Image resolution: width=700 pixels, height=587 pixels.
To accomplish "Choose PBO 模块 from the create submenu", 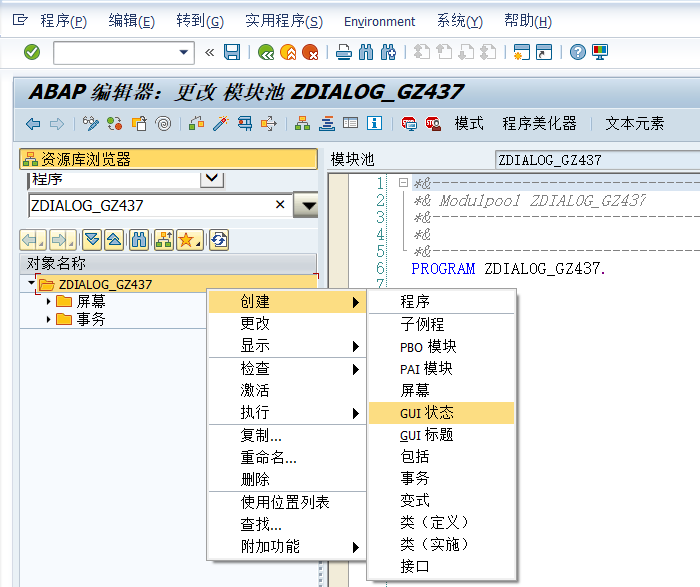I will pos(442,346).
